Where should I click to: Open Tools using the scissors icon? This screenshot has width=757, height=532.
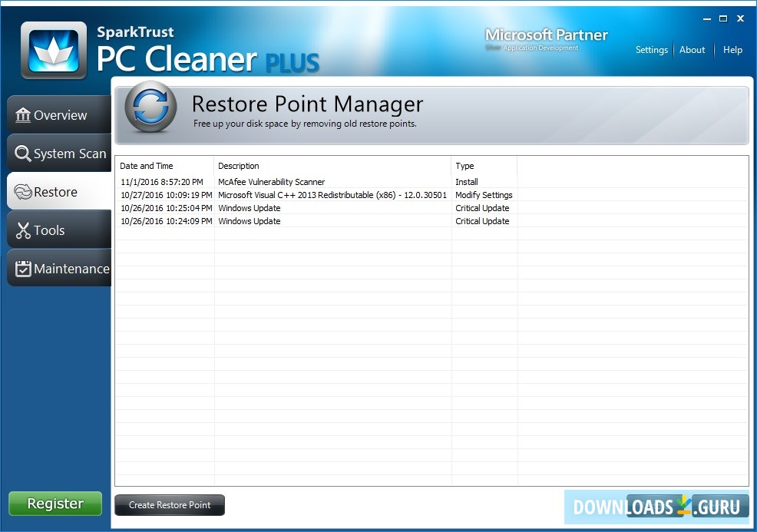(x=22, y=230)
